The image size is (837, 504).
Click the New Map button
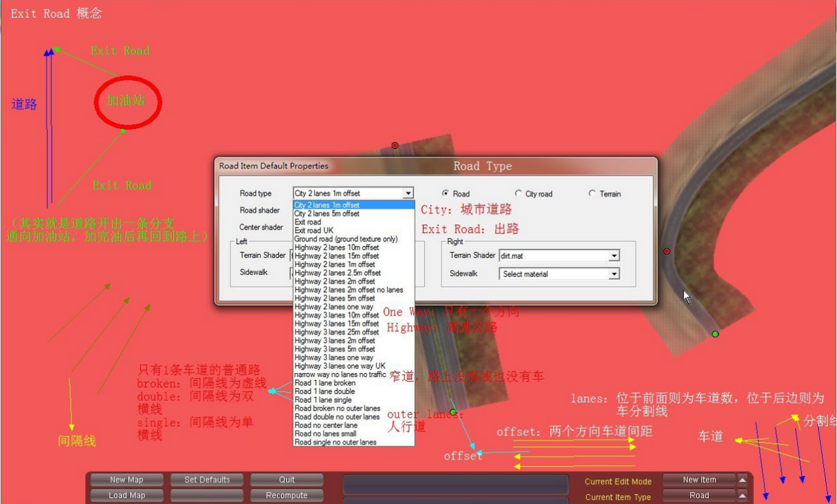[126, 480]
